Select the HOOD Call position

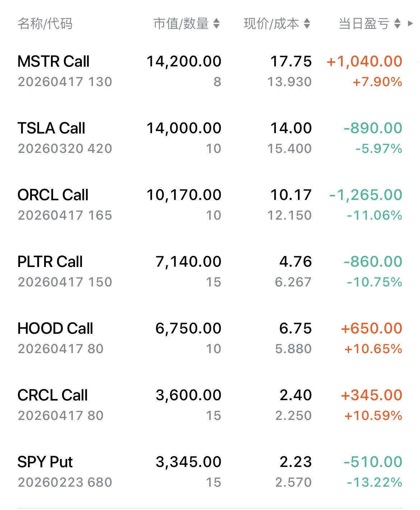55,329
